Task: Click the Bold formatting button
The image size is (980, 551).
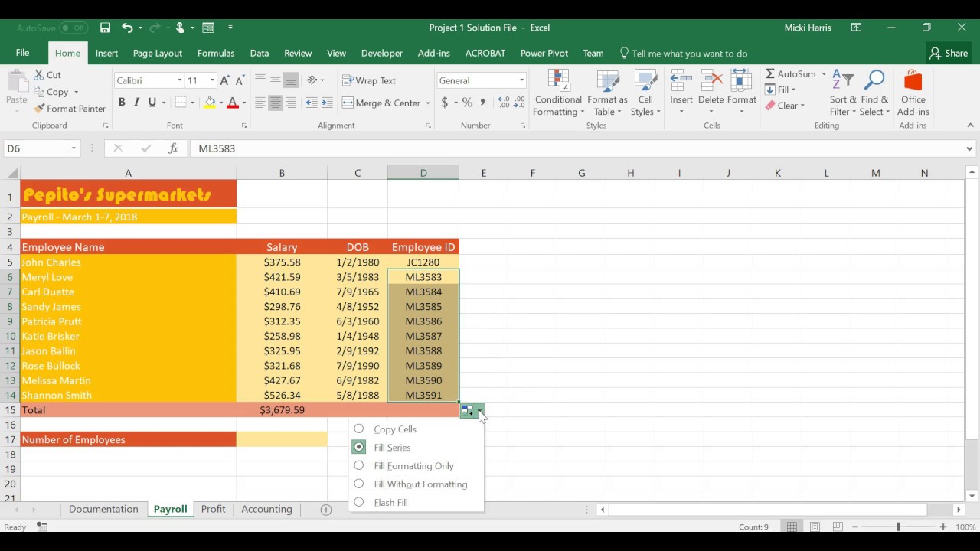Action: pyautogui.click(x=121, y=103)
